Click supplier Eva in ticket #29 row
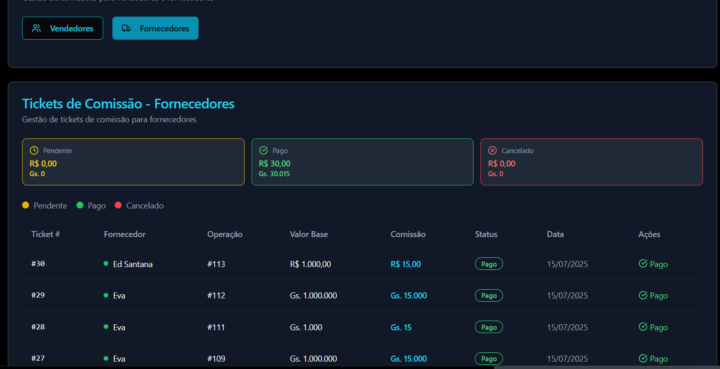This screenshot has width=720, height=369. (119, 296)
